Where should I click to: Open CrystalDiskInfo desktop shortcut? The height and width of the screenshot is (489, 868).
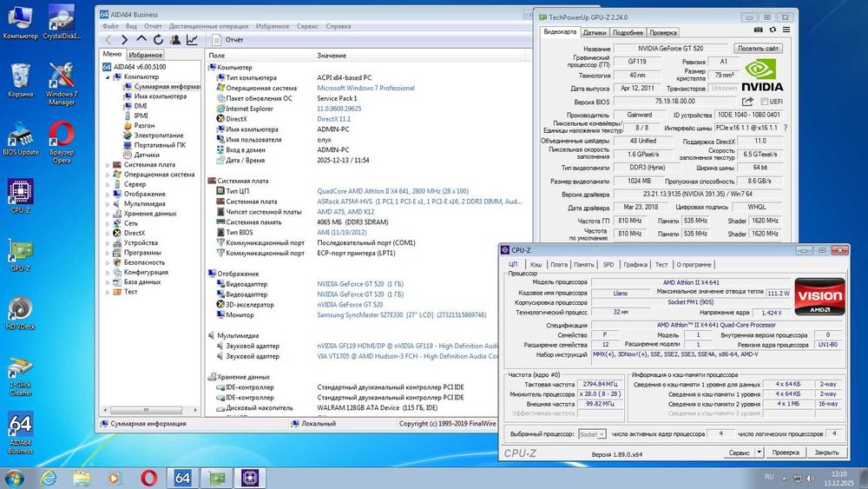pyautogui.click(x=62, y=23)
